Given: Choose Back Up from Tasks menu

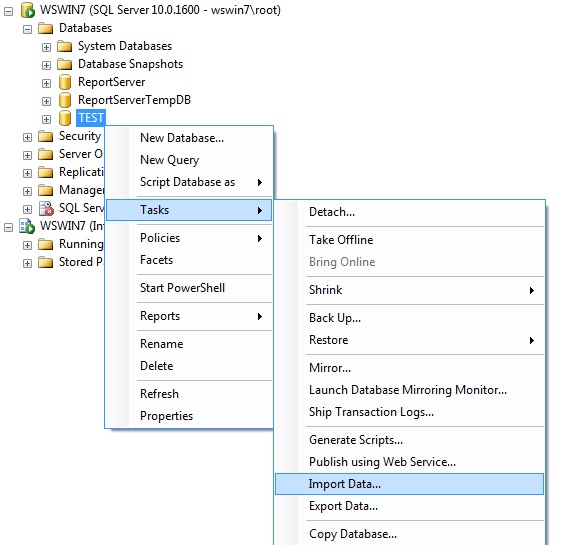Looking at the screenshot, I should pyautogui.click(x=409, y=318).
